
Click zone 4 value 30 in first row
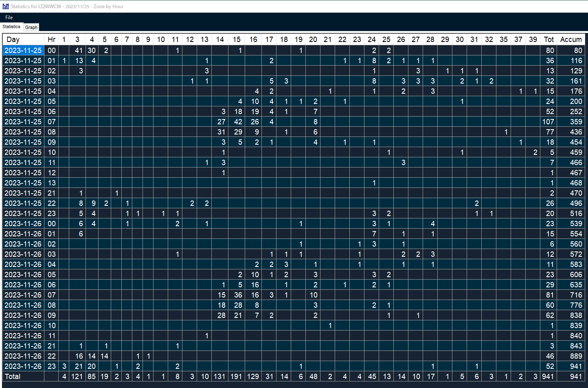(x=92, y=51)
